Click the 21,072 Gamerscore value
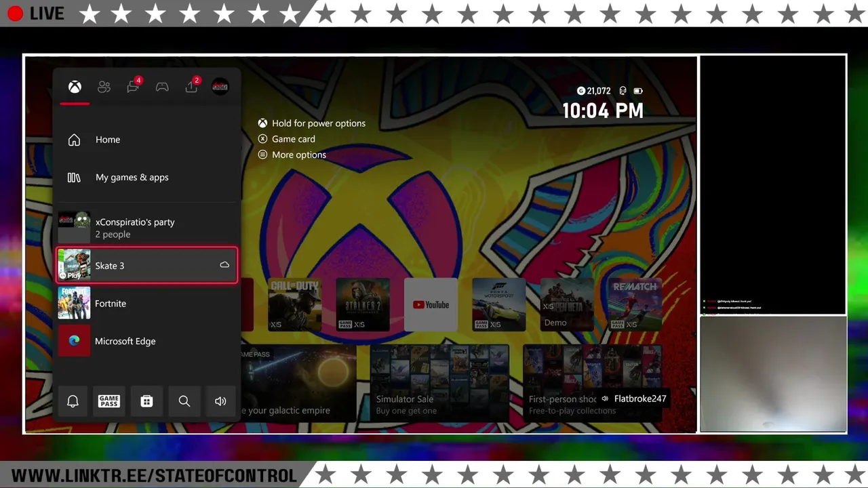The width and height of the screenshot is (868, 488). 594,91
